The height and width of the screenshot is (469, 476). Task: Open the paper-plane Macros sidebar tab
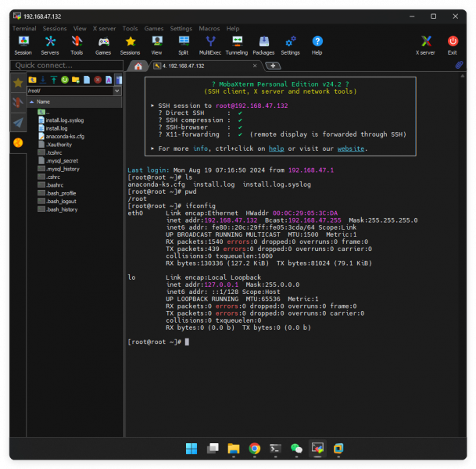(18, 123)
